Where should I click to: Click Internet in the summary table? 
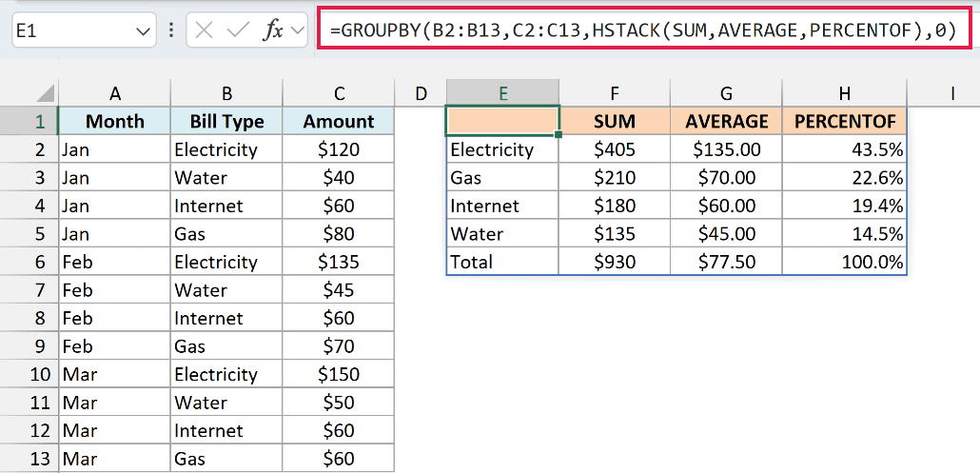[x=502, y=206]
